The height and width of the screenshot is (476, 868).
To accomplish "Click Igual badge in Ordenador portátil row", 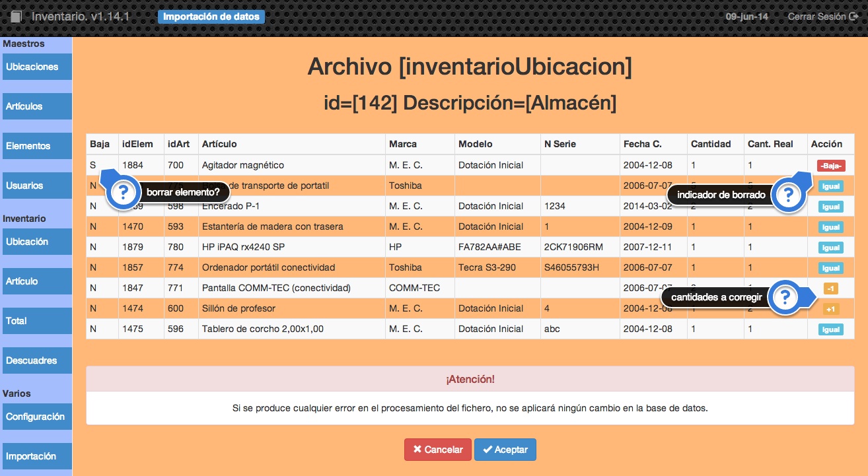I will (830, 268).
